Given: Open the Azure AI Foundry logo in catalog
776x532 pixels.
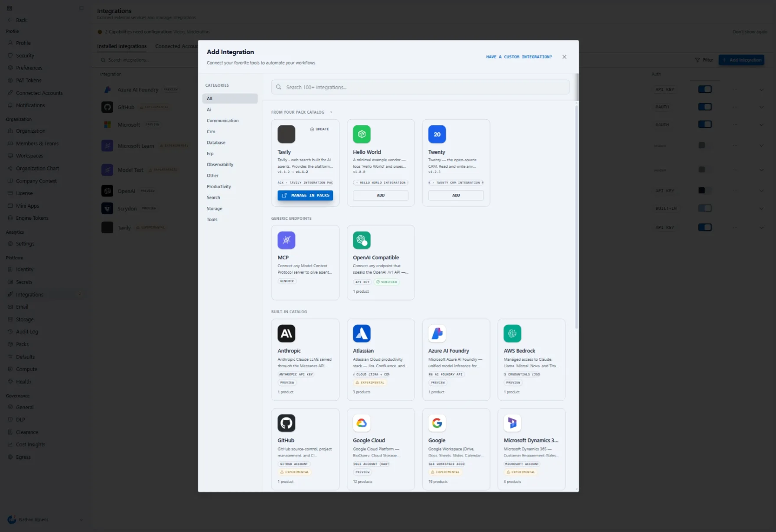Looking at the screenshot, I should 437,333.
